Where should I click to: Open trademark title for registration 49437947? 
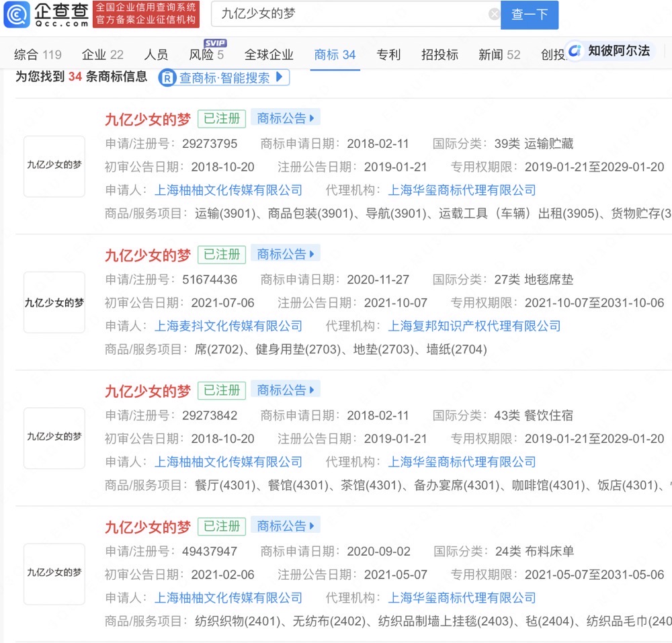click(x=148, y=527)
